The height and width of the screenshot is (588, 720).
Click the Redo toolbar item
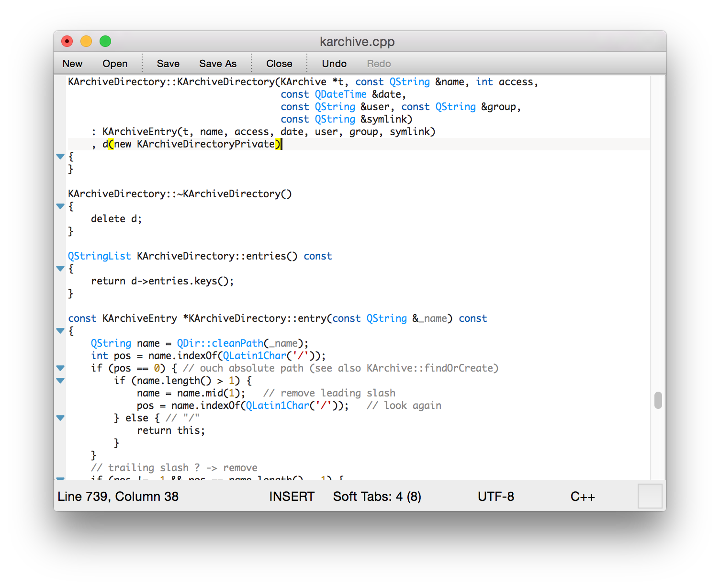(x=378, y=63)
